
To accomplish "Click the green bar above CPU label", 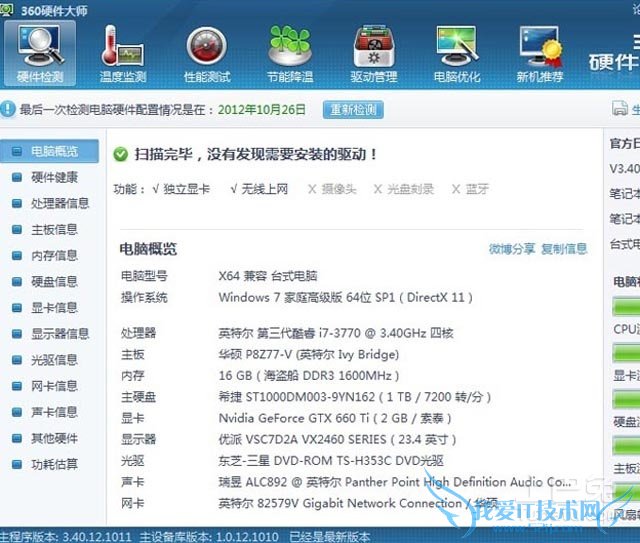I will click(x=626, y=307).
